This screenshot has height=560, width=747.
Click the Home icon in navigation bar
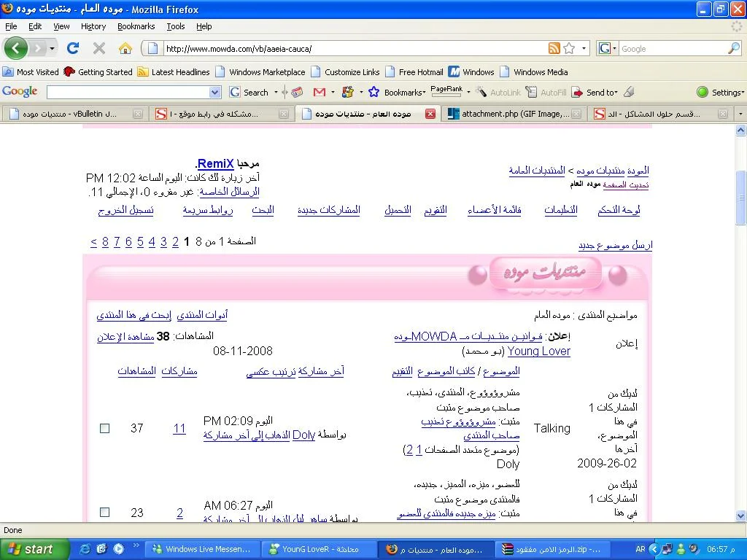[x=125, y=48]
